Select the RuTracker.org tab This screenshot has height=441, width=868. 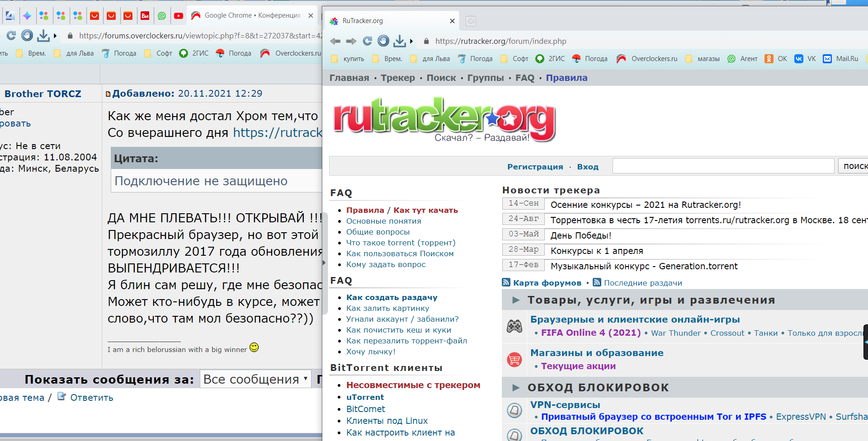[392, 21]
